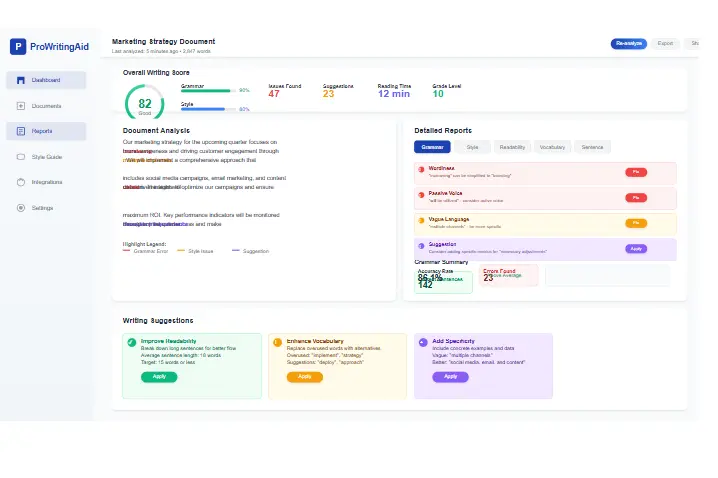Click the Grade Level value 10
Screen dimensions: 718x478
click(x=438, y=94)
